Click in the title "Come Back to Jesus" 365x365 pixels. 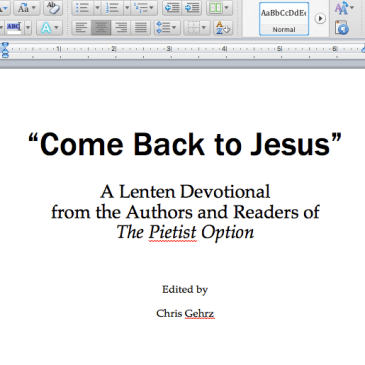pos(185,144)
